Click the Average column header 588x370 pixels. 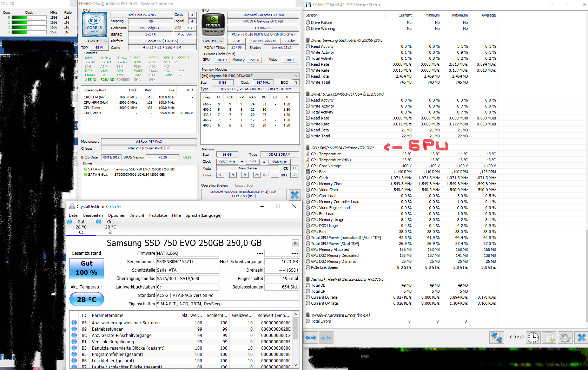484,15
